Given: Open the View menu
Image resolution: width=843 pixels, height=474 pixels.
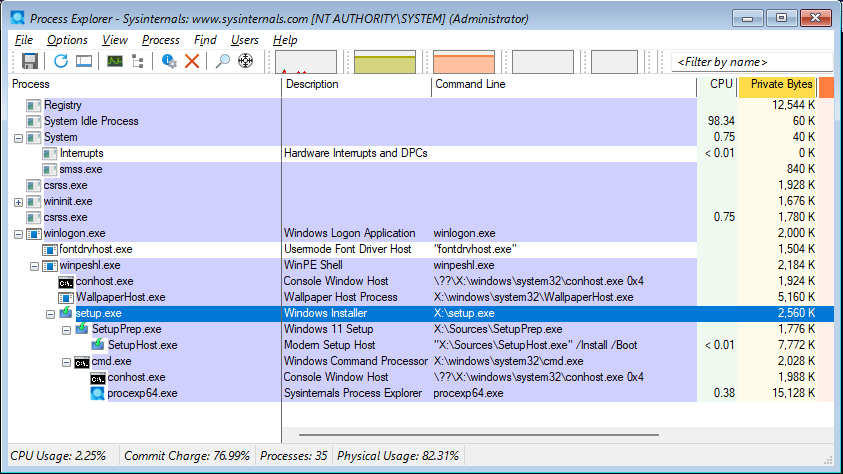Looking at the screenshot, I should (115, 40).
